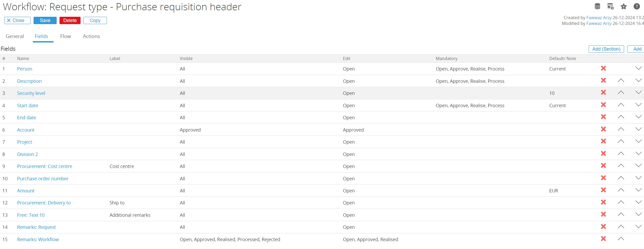This screenshot has height=249, width=644.
Task: Click the Add (Section) button
Action: pyautogui.click(x=606, y=49)
